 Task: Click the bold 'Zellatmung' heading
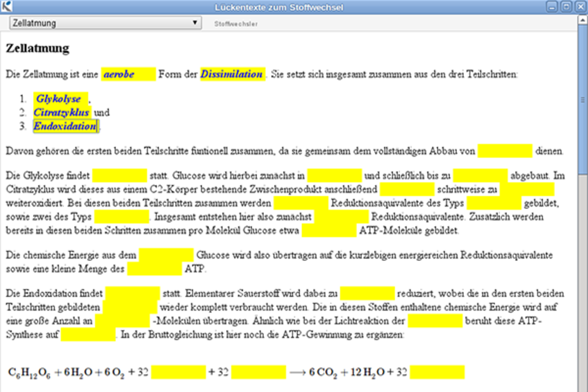point(37,48)
